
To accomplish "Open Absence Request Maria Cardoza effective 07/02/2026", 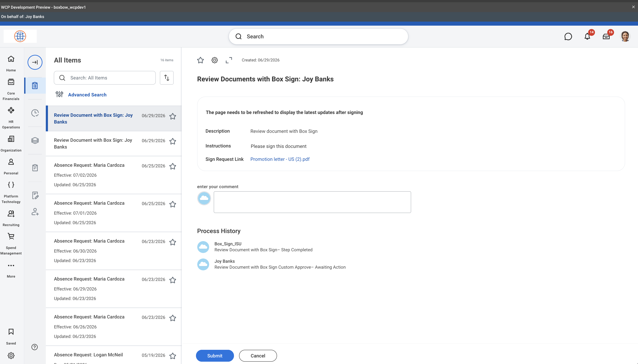I will 114,175.
